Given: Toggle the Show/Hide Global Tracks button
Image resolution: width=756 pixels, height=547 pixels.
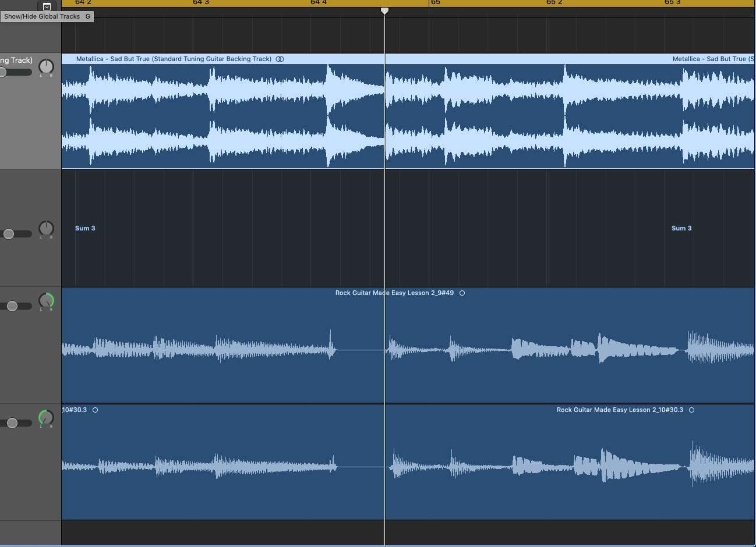Looking at the screenshot, I should pyautogui.click(x=47, y=6).
